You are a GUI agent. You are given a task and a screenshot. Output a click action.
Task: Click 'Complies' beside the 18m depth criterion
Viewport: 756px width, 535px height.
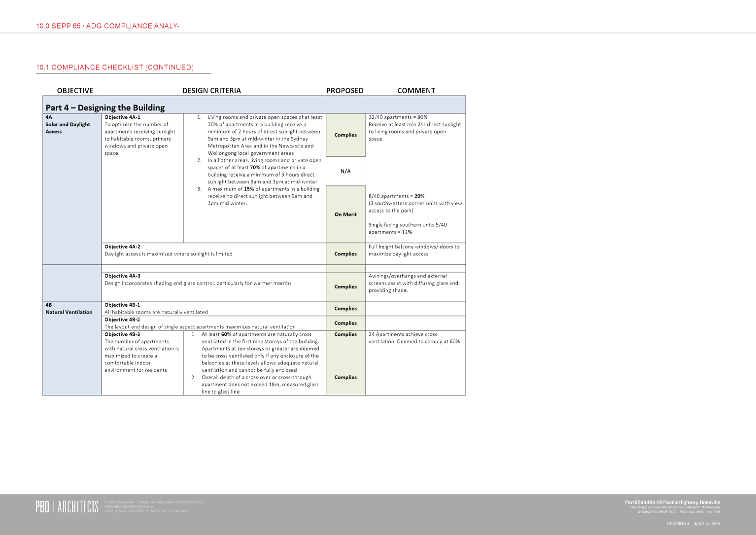click(x=345, y=378)
